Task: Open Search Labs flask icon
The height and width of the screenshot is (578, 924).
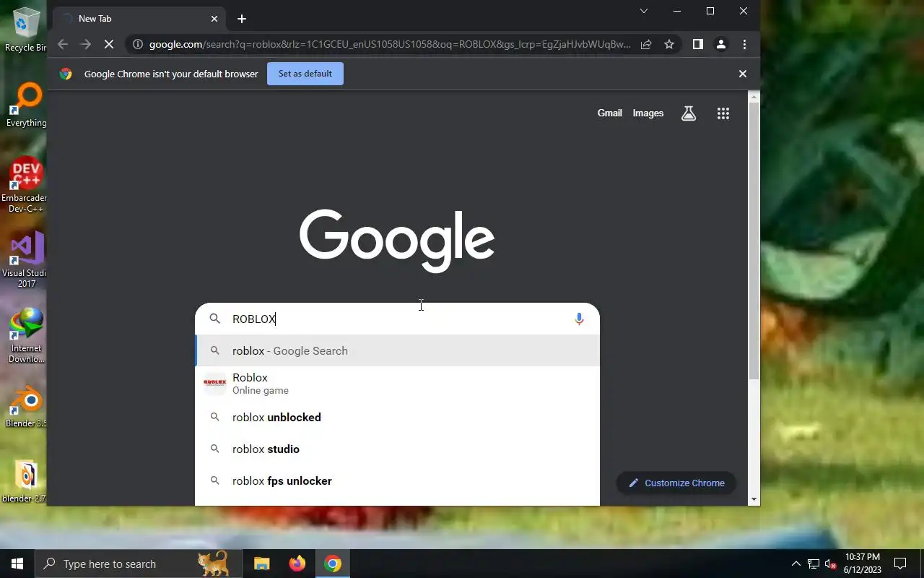Action: (x=689, y=113)
